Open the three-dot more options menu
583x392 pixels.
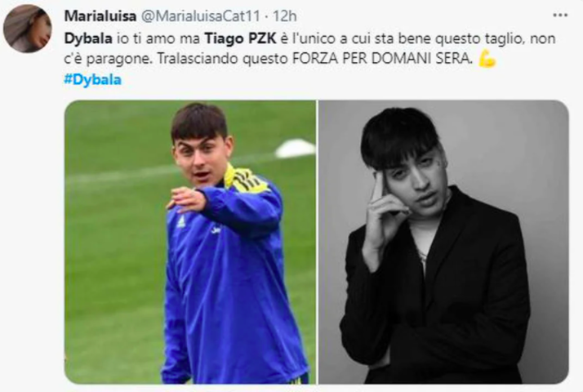pyautogui.click(x=560, y=16)
